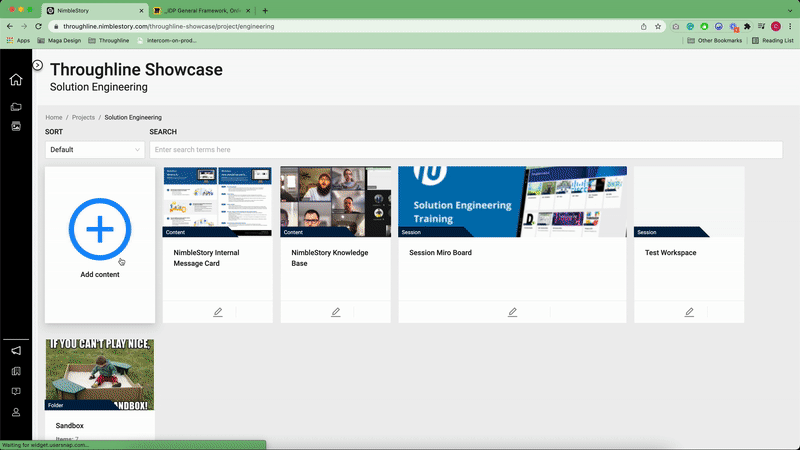The width and height of the screenshot is (800, 450).
Task: Open the folders icon in left sidebar
Action: [x=16, y=106]
